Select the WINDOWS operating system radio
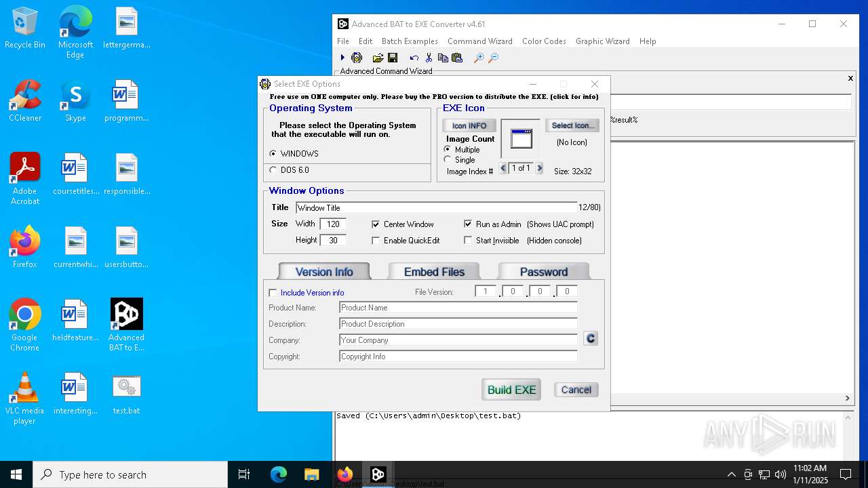The height and width of the screenshot is (488, 868). tap(273, 154)
